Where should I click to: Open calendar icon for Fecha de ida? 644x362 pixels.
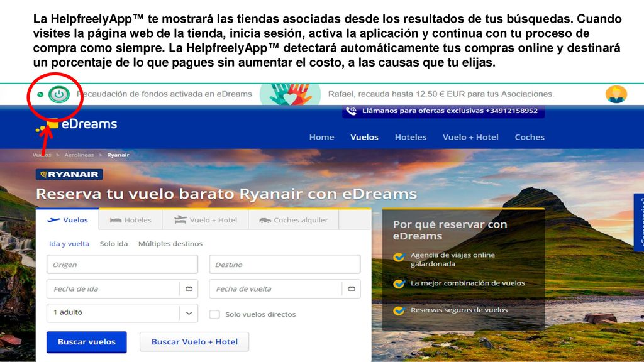pos(189,289)
